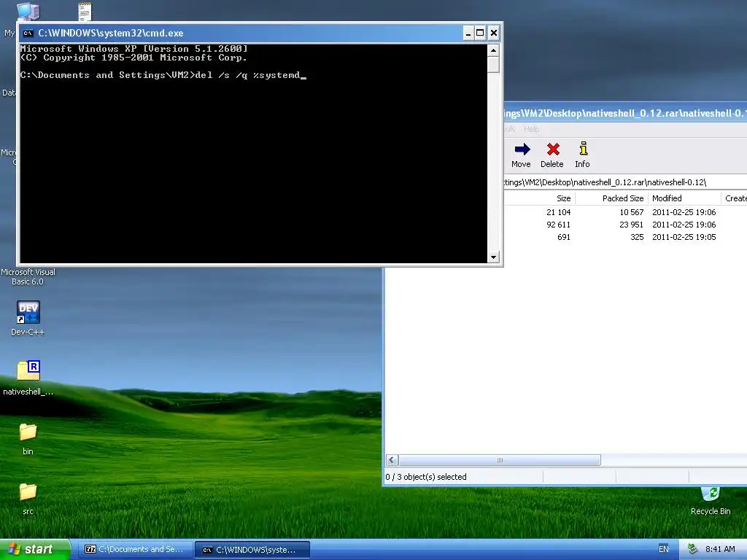Click the notepad file icon at desktop top
Screen dimensions: 747x560
(85, 12)
